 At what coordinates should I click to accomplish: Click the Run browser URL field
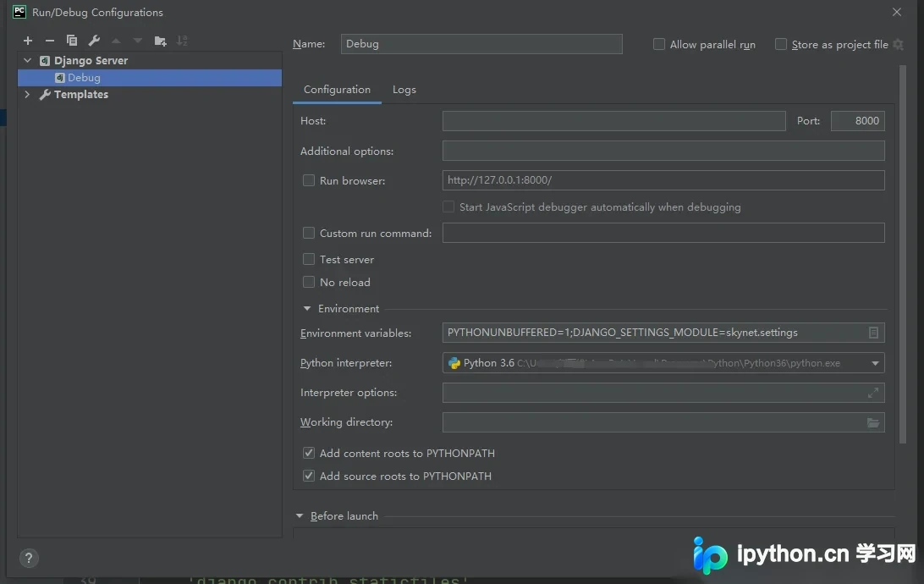tap(663, 180)
